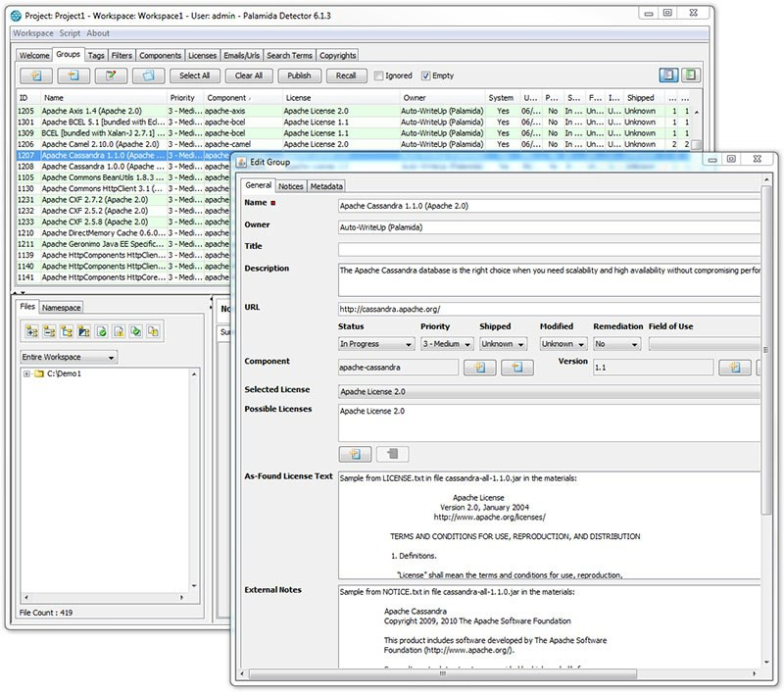The width and height of the screenshot is (784, 693).
Task: Click the add icon button below Possible Licenses
Action: (355, 454)
